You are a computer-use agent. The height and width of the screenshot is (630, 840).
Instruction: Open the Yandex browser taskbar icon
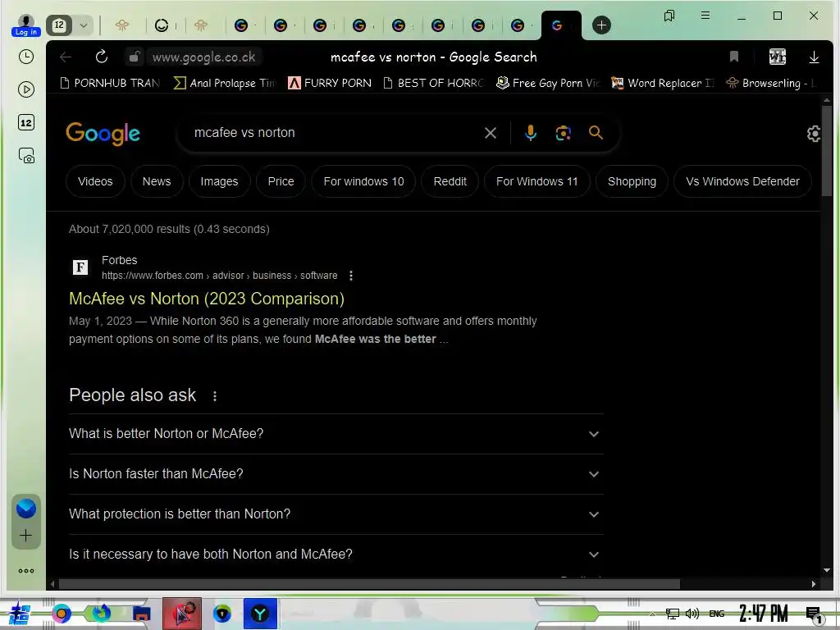[x=260, y=614]
